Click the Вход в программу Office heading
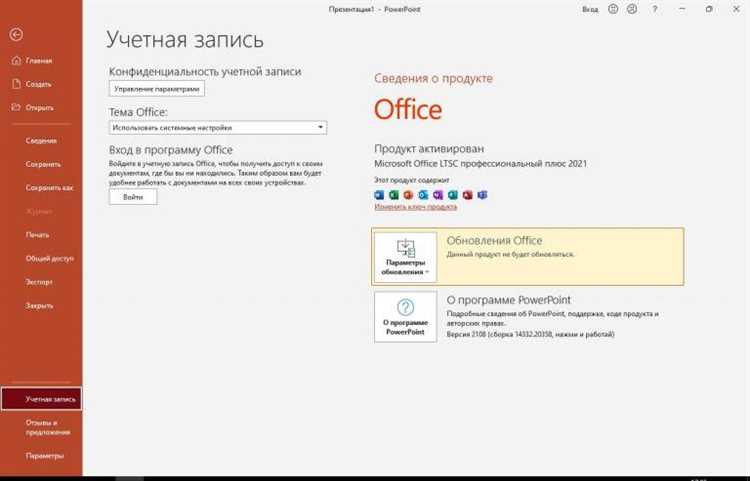Screen dimensions: 750x481 [171, 150]
